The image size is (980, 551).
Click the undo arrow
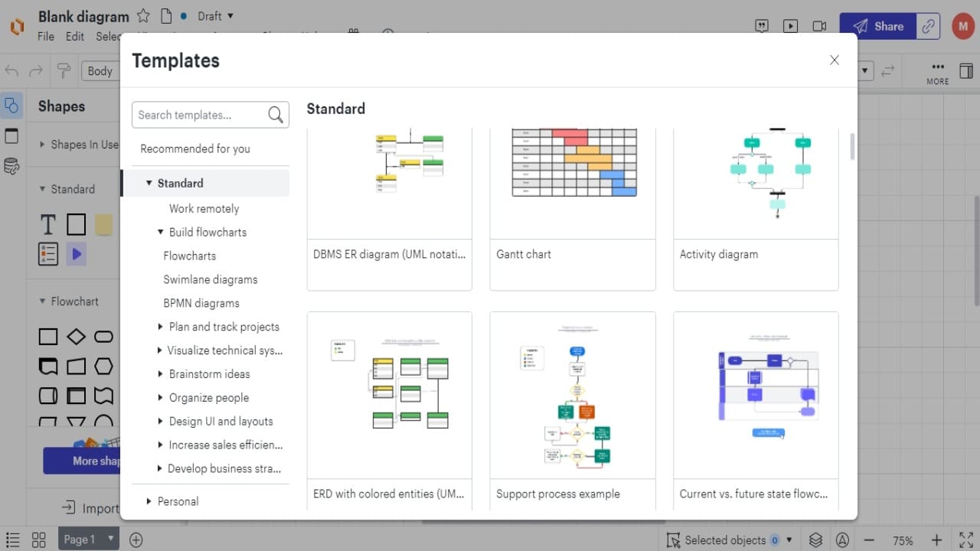(x=11, y=71)
